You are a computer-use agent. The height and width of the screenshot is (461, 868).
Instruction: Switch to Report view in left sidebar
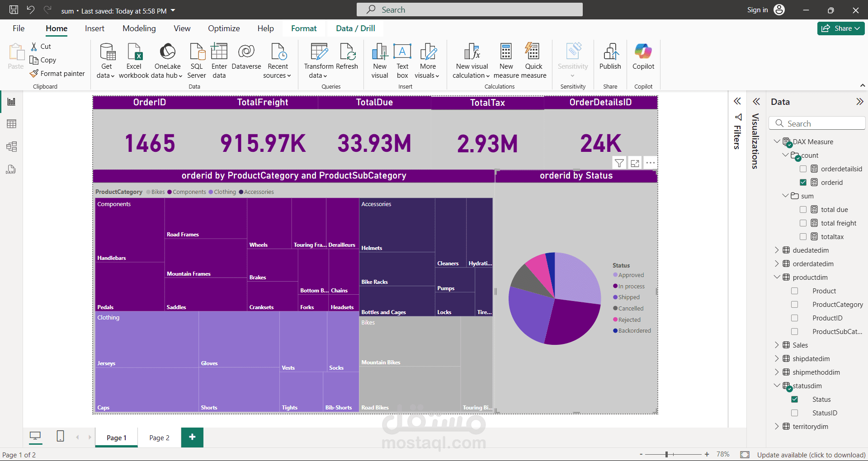[x=12, y=102]
